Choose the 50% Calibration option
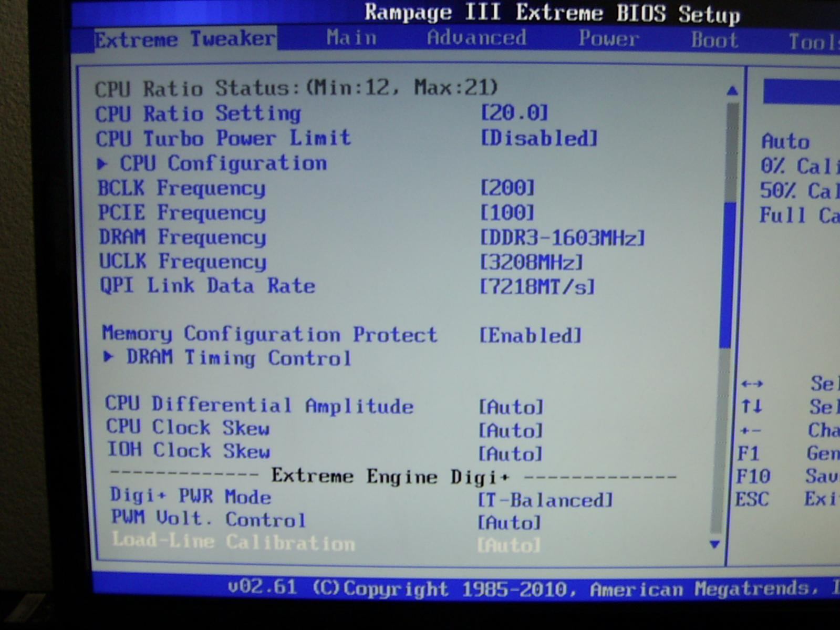840x630 pixels. pos(799,190)
